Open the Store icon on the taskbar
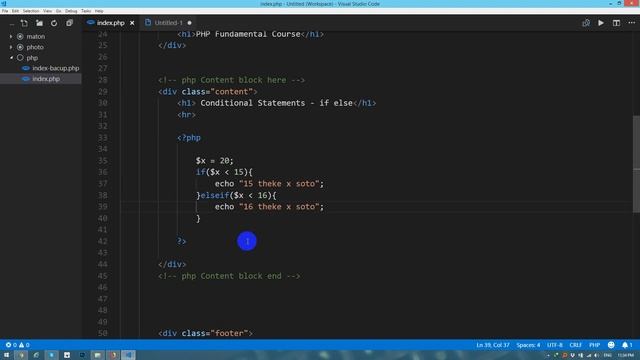 pyautogui.click(x=67, y=355)
